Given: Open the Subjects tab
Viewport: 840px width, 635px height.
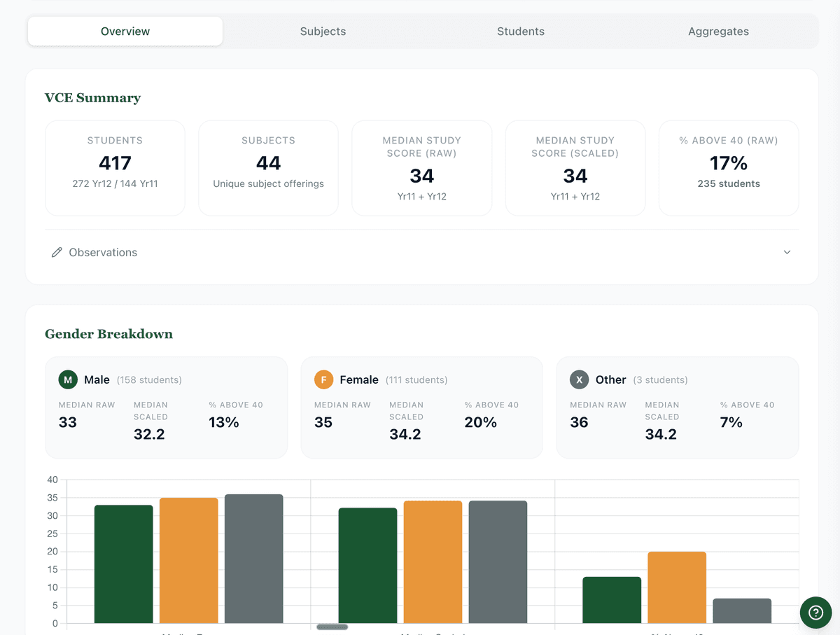Looking at the screenshot, I should click(323, 32).
